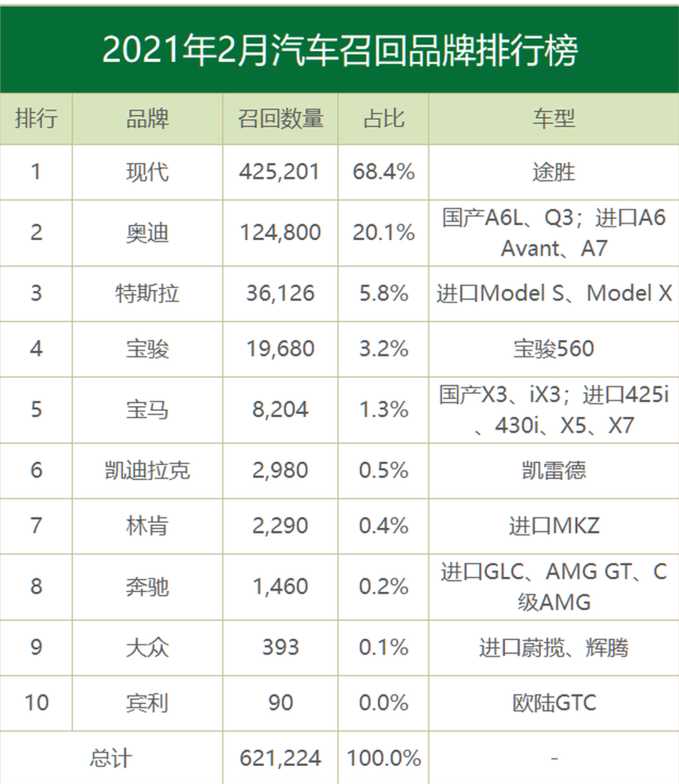This screenshot has width=679, height=784.
Task: Click the 现代 brand cell
Action: [147, 172]
